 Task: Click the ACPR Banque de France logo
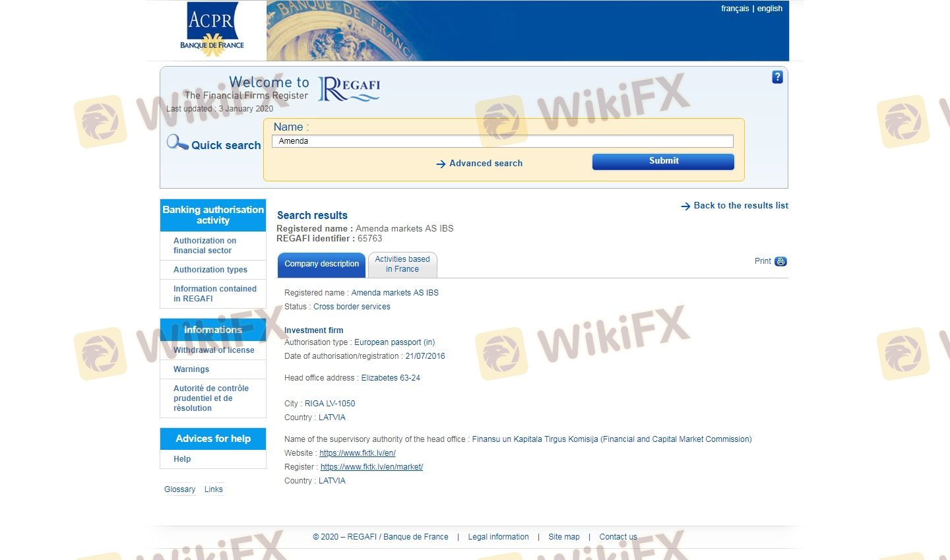(212, 30)
